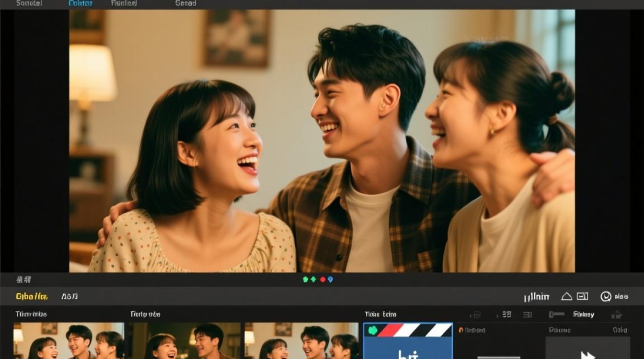Click the main video preview of three friends laughing
Viewport: 644px width, 359px height.
322,141
